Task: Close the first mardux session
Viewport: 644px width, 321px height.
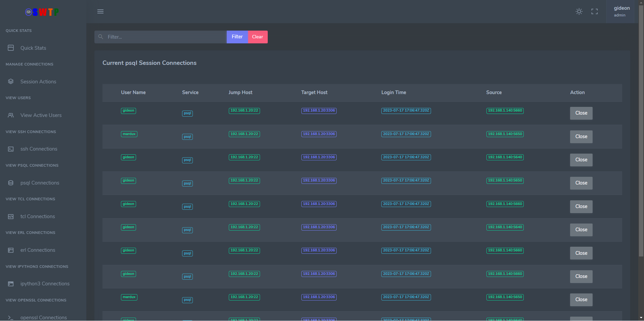Action: pos(581,137)
